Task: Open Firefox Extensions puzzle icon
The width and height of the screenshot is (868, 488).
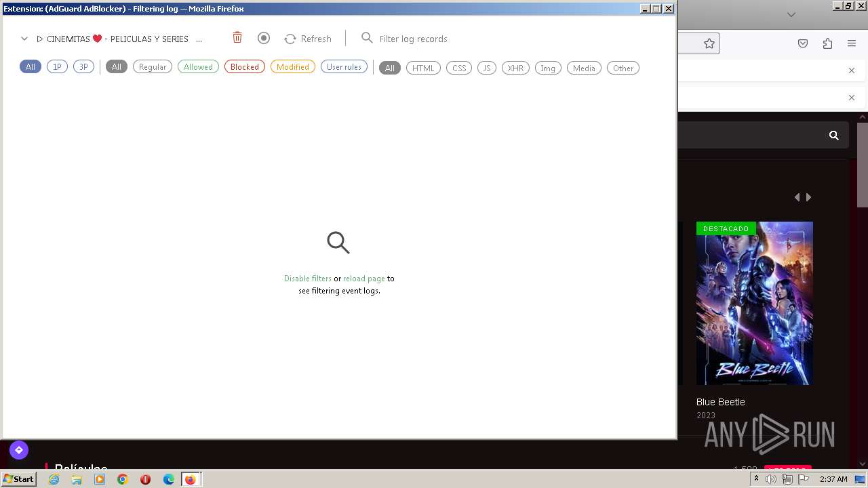Action: [827, 43]
